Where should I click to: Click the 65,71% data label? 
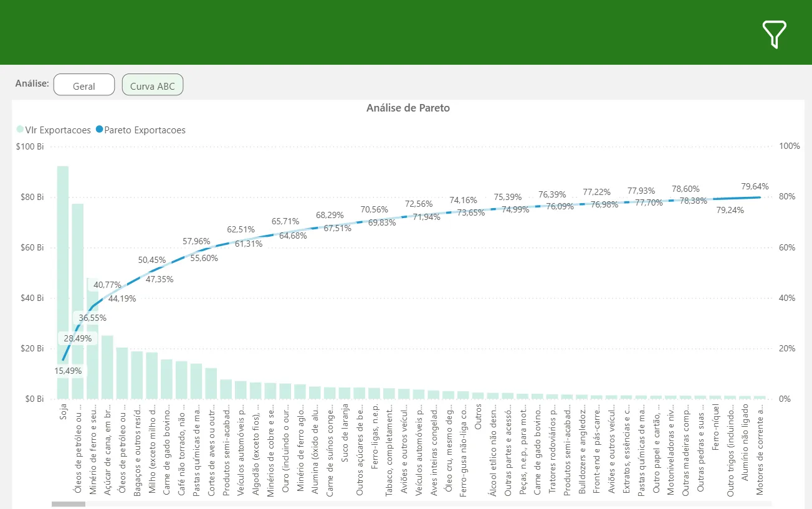point(285,221)
